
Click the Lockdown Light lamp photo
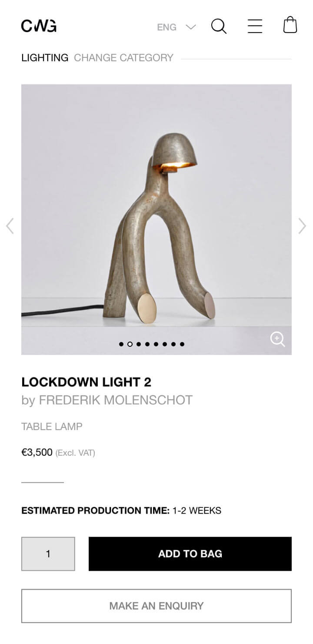coord(156,219)
